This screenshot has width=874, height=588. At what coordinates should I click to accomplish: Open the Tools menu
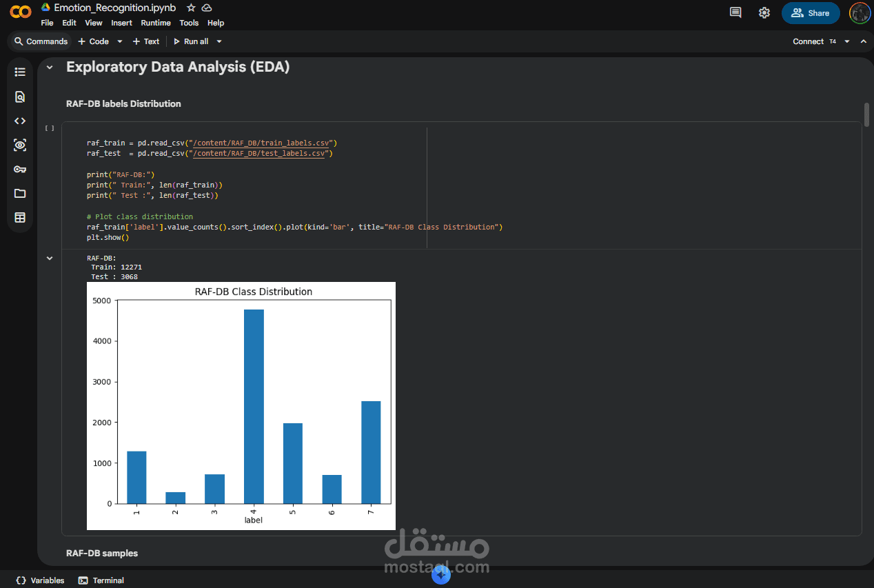(189, 23)
